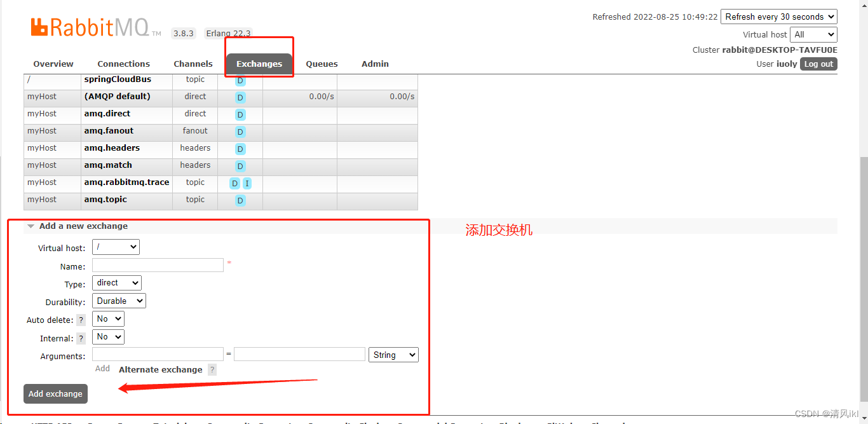Click D badge in (AMQP default) row
Screen dimensions: 868x424
click(x=240, y=98)
